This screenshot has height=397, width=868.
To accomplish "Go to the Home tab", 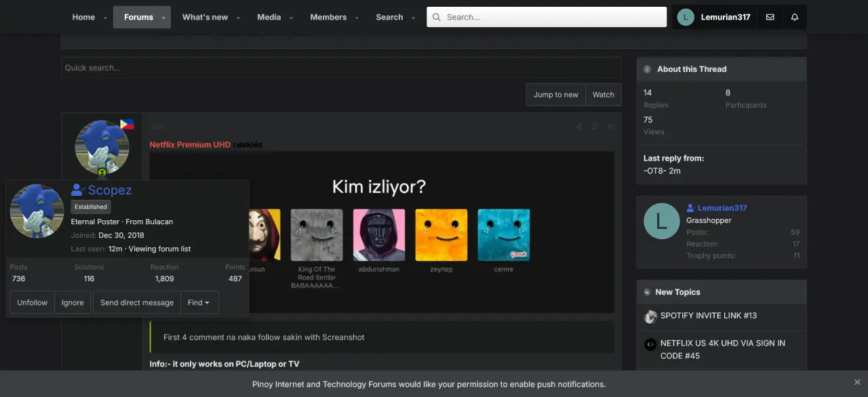I will (x=83, y=17).
